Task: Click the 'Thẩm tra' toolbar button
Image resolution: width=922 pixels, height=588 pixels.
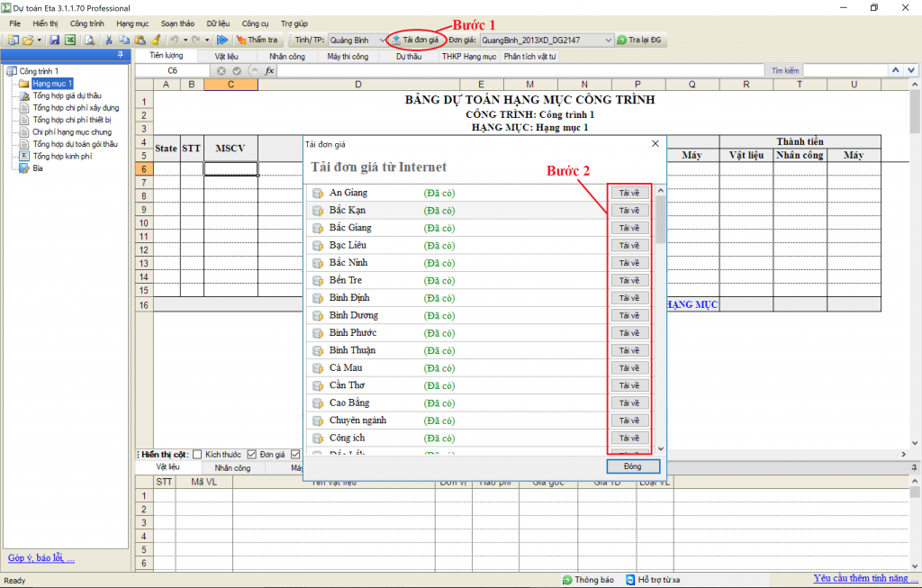Action: pos(257,41)
